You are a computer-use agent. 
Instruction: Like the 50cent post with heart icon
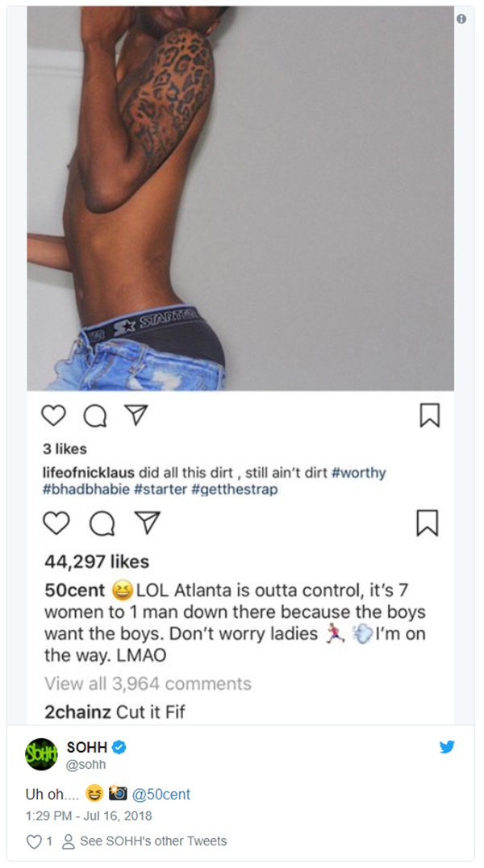click(56, 523)
